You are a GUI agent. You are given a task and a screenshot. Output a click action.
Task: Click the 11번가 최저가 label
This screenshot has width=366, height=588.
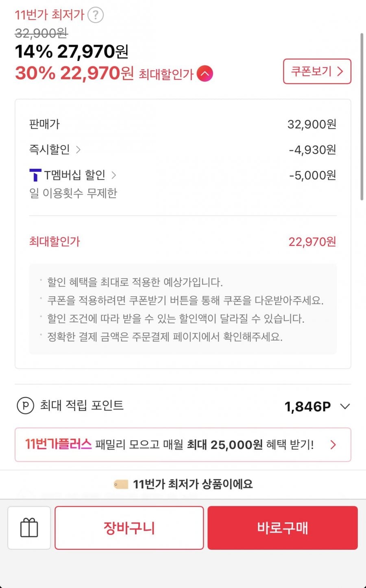pyautogui.click(x=49, y=15)
